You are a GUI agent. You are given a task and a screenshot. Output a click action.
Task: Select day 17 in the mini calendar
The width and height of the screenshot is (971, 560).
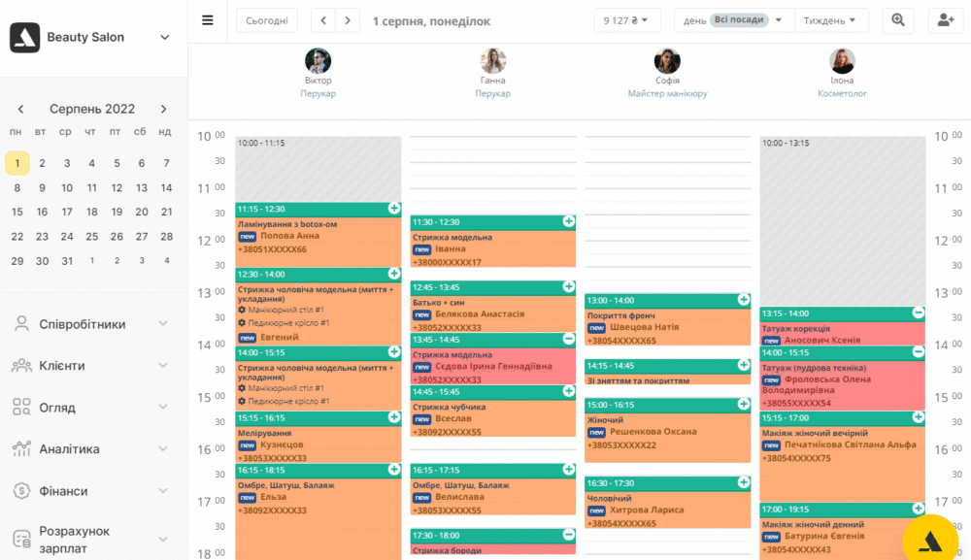coord(67,212)
